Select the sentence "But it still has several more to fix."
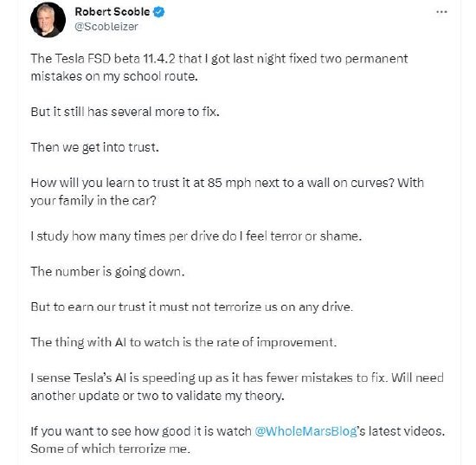This screenshot has height=465, width=476. point(125,112)
